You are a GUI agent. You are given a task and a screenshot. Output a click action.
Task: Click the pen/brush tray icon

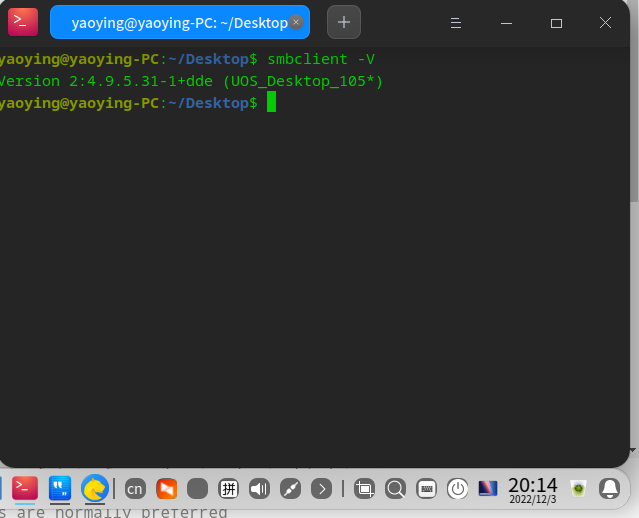291,489
